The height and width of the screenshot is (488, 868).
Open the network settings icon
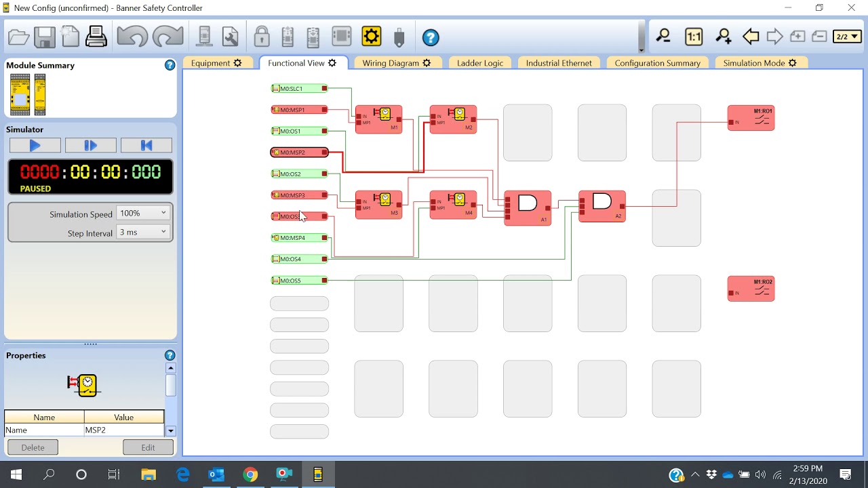point(204,37)
